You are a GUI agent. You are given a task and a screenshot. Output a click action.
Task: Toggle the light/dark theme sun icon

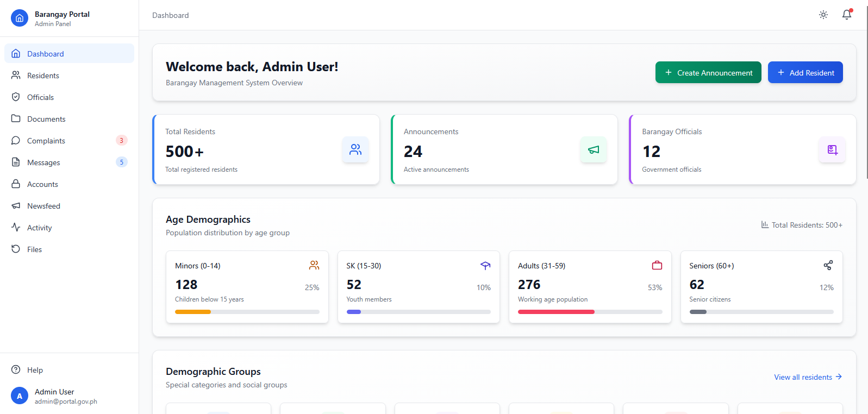[823, 15]
